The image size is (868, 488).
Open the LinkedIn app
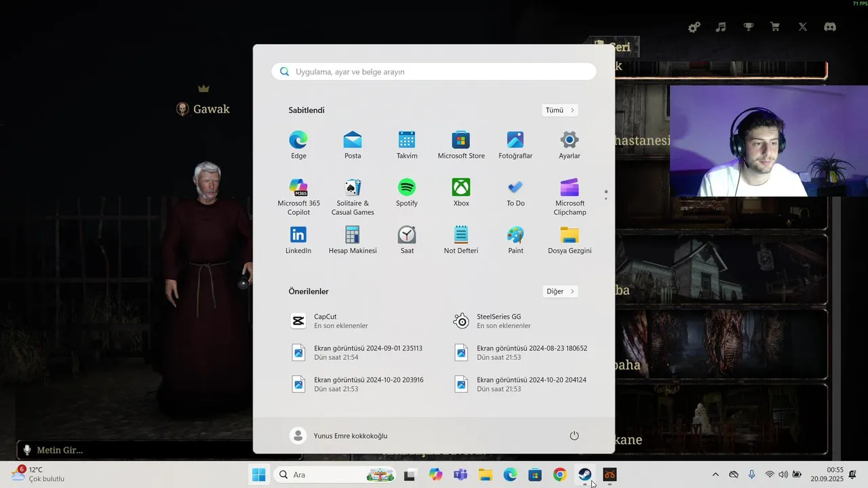tap(298, 240)
